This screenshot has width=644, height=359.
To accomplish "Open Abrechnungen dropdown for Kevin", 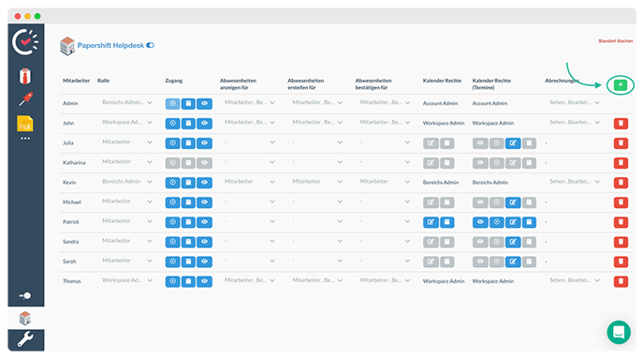I will [575, 181].
